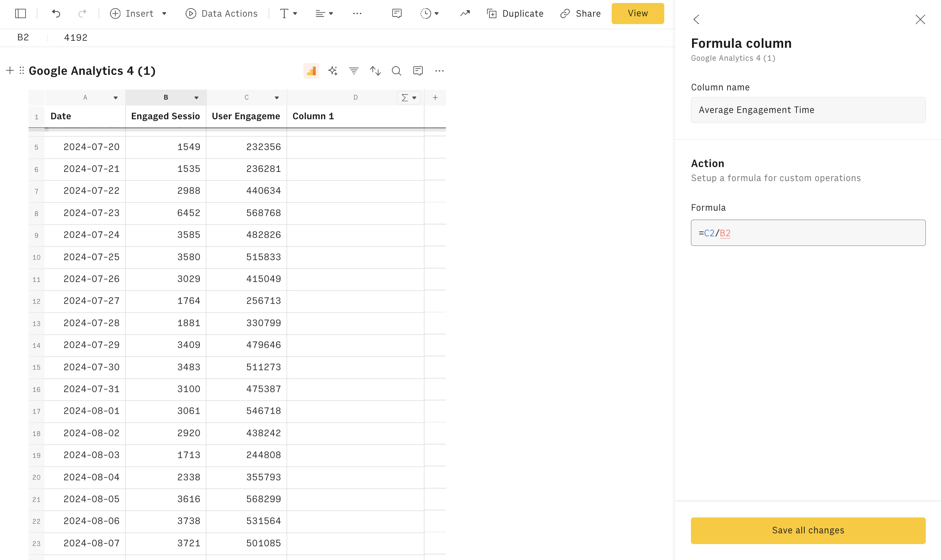Viewport: 941px width, 560px height.
Task: Open the text style dropdown
Action: (x=288, y=14)
